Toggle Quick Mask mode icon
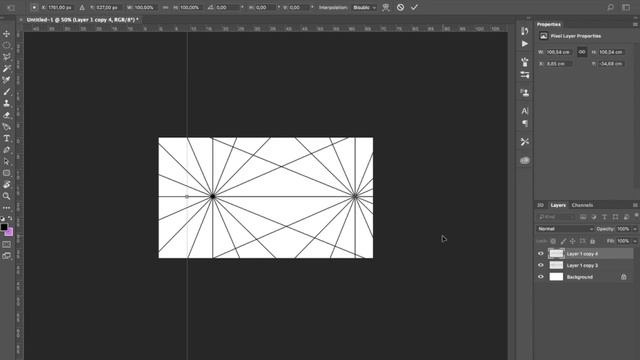Viewport: 640px width, 360px height. tap(7, 244)
